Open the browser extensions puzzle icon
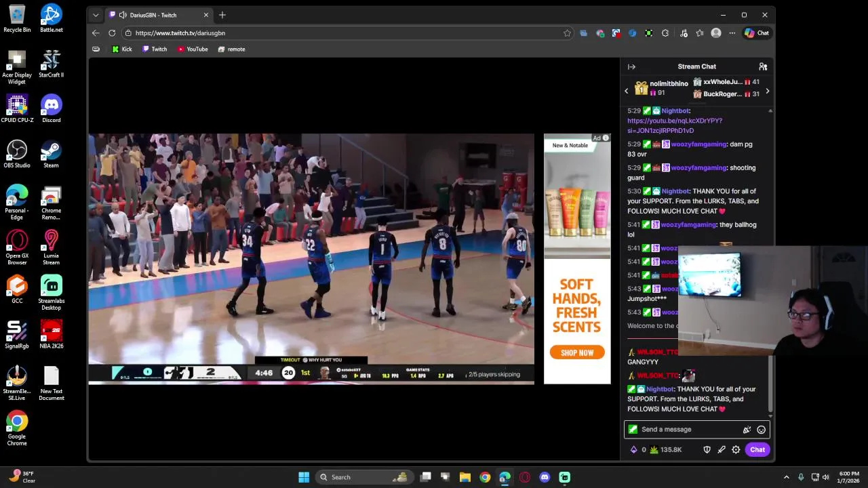The image size is (868, 488). [665, 33]
